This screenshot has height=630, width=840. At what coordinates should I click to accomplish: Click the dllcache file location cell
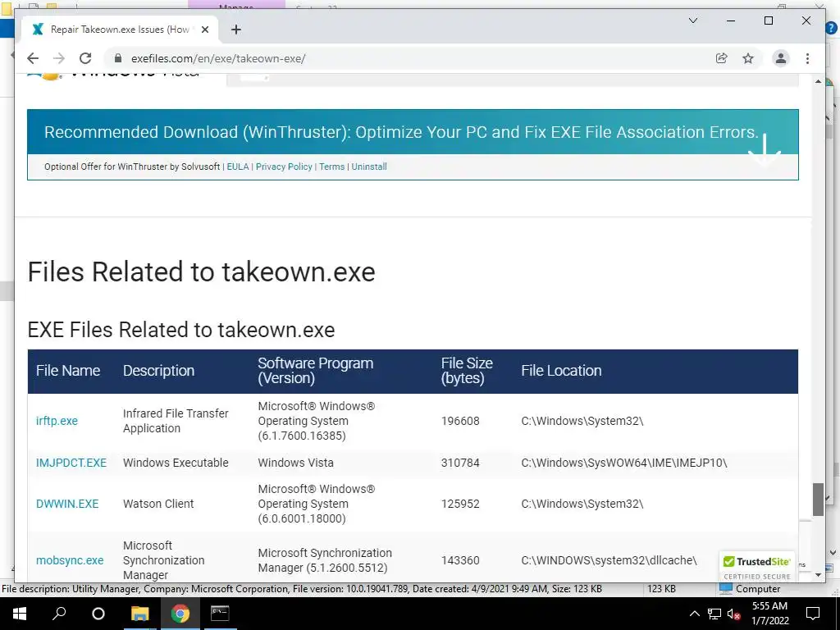click(x=609, y=560)
